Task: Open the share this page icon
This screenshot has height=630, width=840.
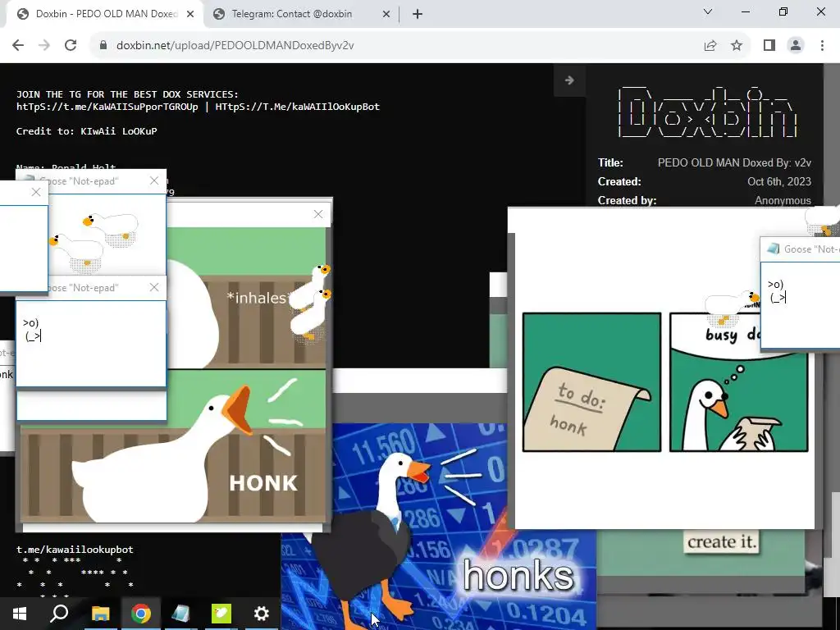Action: (x=710, y=46)
